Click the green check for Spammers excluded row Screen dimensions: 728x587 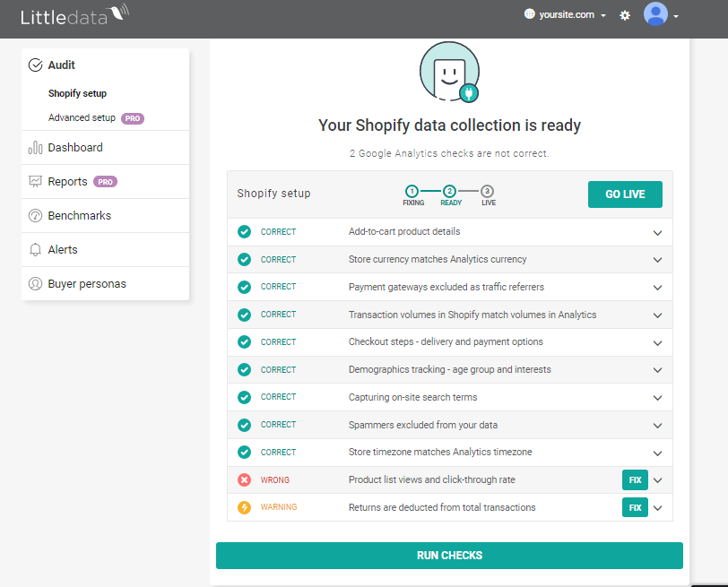tap(244, 425)
